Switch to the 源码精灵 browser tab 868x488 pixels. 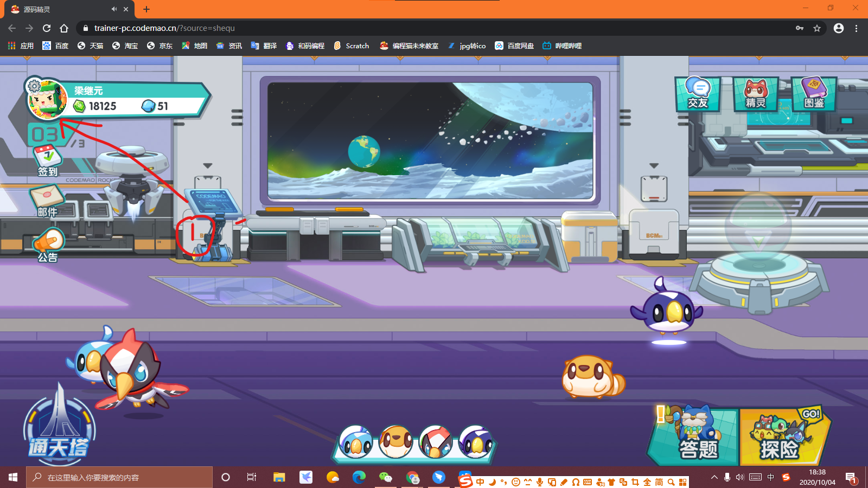(x=71, y=9)
